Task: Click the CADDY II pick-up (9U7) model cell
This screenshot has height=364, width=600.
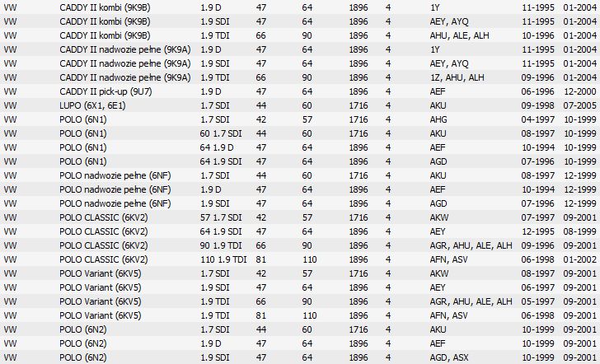Action: 105,91
